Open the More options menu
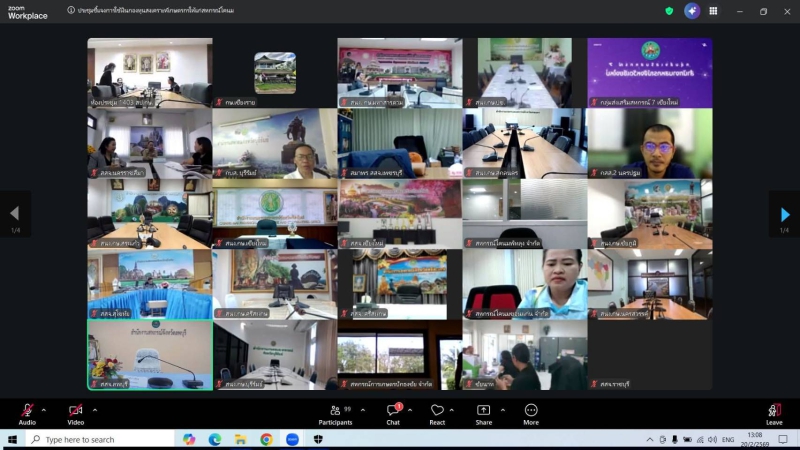Viewport: 800px width, 450px height. pyautogui.click(x=531, y=411)
